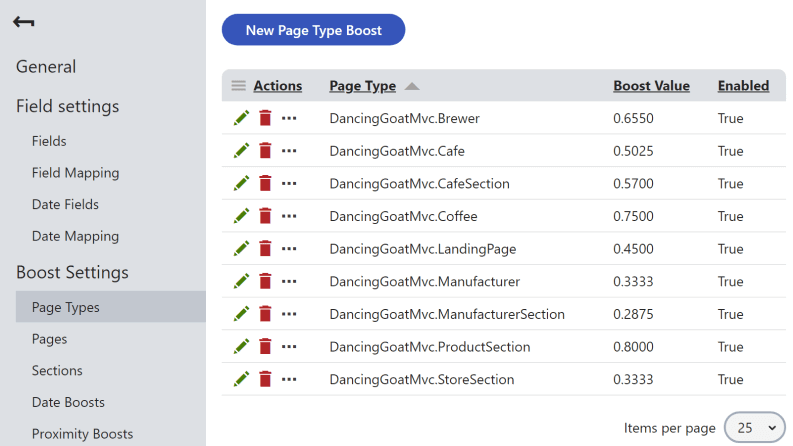Go to Date Boosts in sidebar
The width and height of the screenshot is (793, 446).
68,402
